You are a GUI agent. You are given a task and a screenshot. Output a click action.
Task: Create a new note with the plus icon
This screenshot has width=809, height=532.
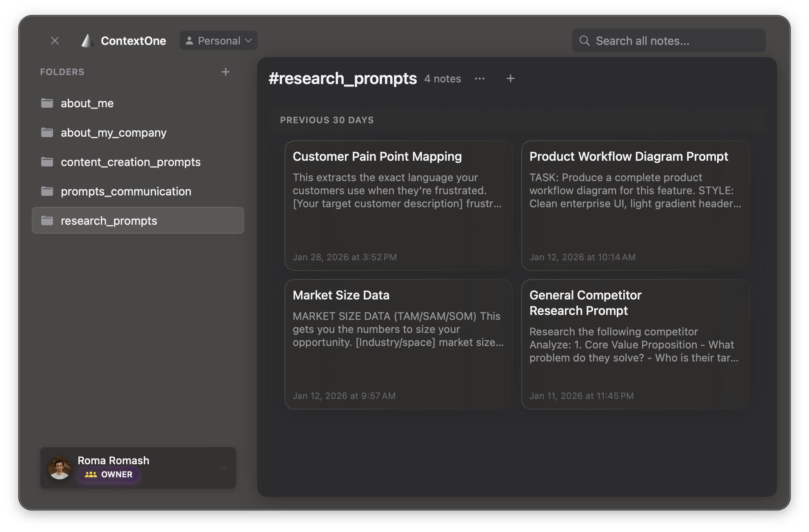[x=510, y=78]
